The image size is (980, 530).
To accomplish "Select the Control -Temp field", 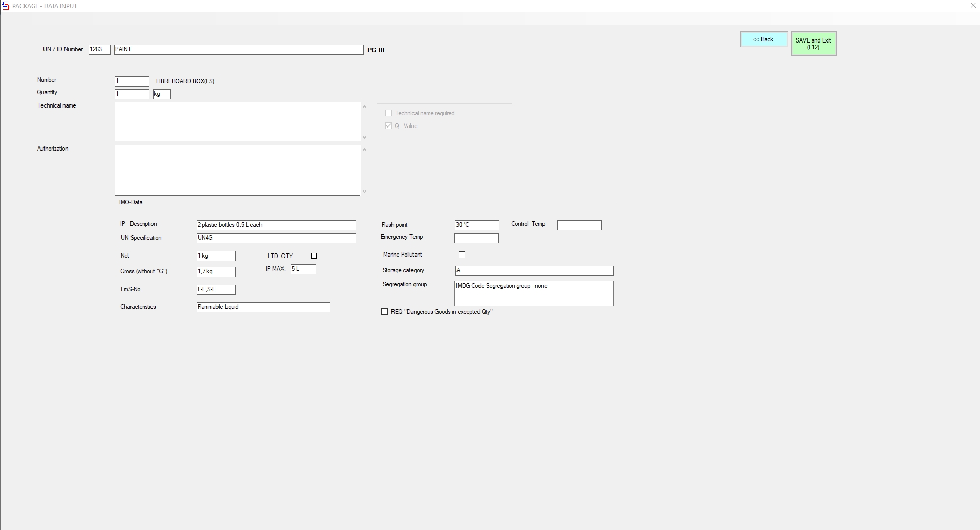I will (579, 225).
